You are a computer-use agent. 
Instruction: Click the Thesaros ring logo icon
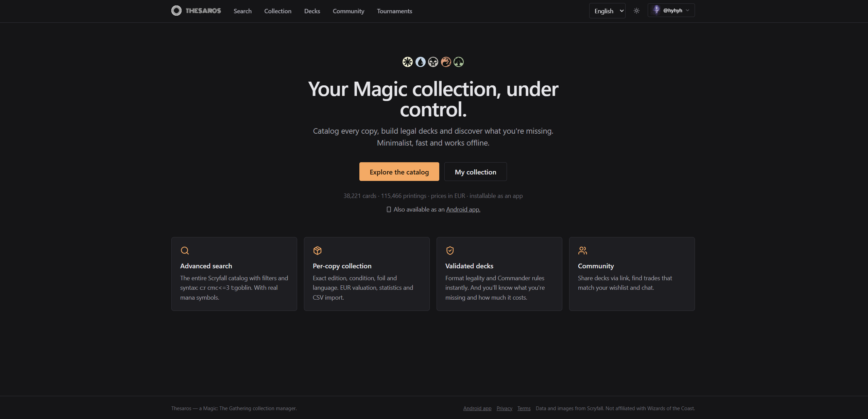(176, 11)
